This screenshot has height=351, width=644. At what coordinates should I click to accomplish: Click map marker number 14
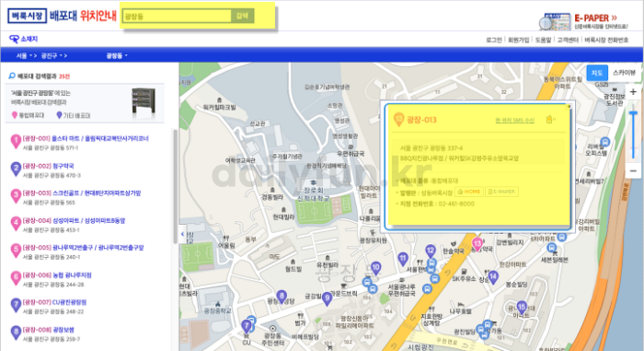[x=493, y=277]
